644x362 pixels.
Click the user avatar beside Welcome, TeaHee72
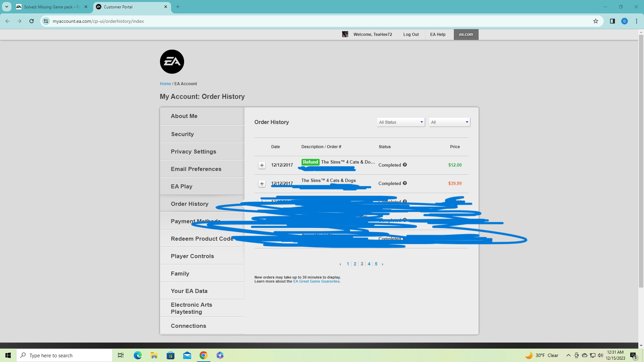(345, 34)
